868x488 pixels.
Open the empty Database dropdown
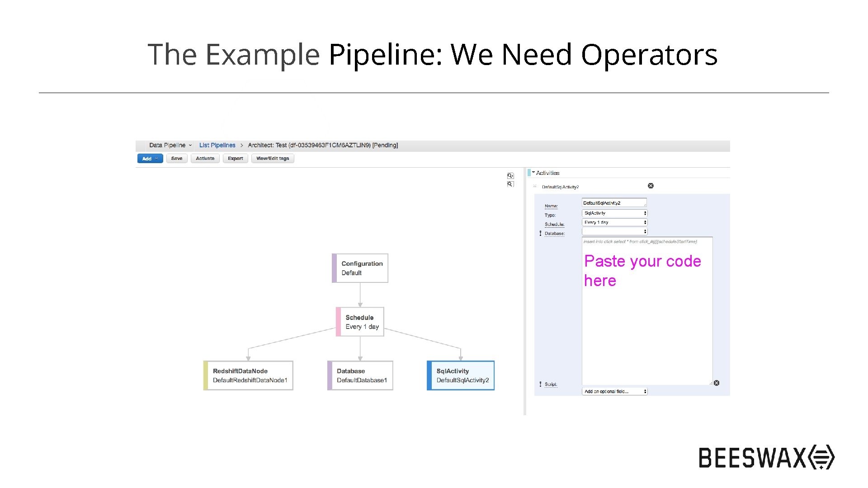614,232
